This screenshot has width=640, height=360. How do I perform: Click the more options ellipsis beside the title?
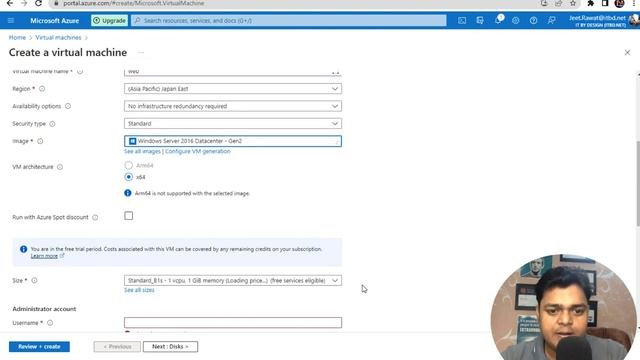click(141, 53)
